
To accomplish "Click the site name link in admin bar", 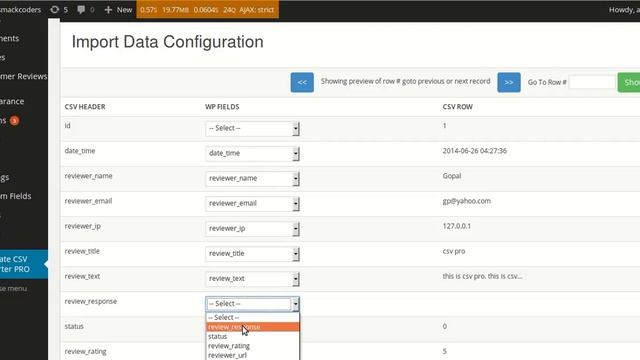I will (x=20, y=9).
